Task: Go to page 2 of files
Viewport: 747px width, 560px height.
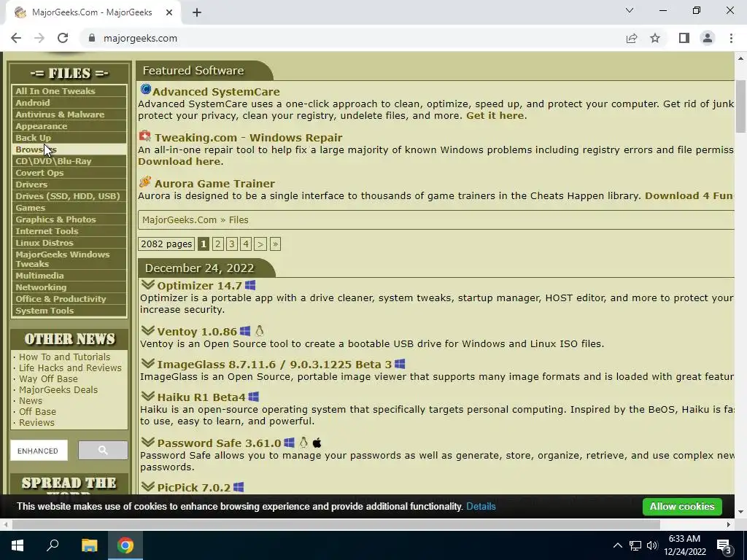Action: (217, 244)
